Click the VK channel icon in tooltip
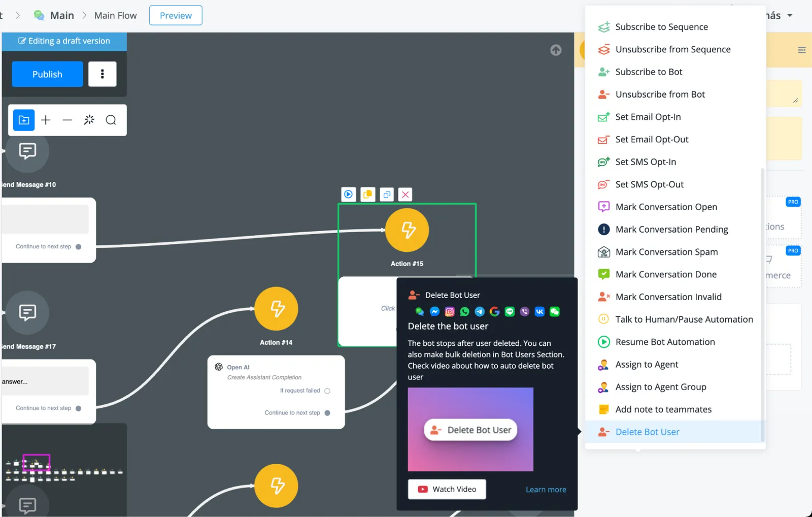Screen dimensions: 812x517 [x=539, y=311]
